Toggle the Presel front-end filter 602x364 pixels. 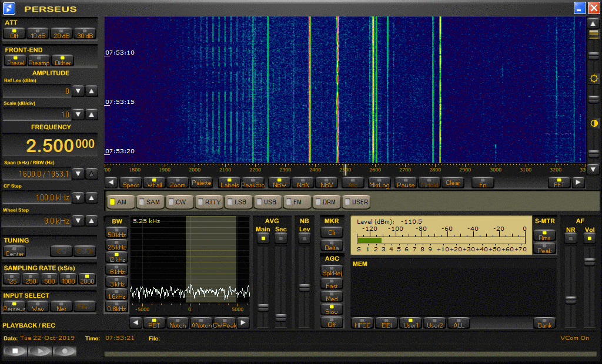coord(15,60)
